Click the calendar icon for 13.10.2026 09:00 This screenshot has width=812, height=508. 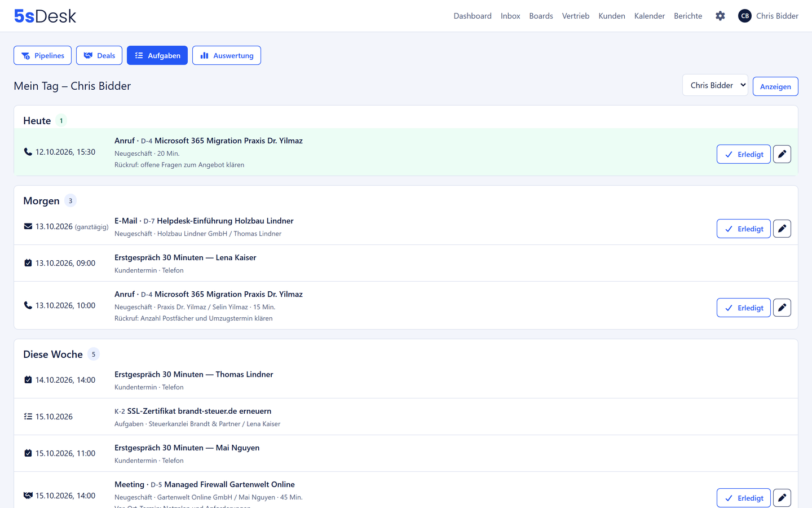[x=28, y=263]
